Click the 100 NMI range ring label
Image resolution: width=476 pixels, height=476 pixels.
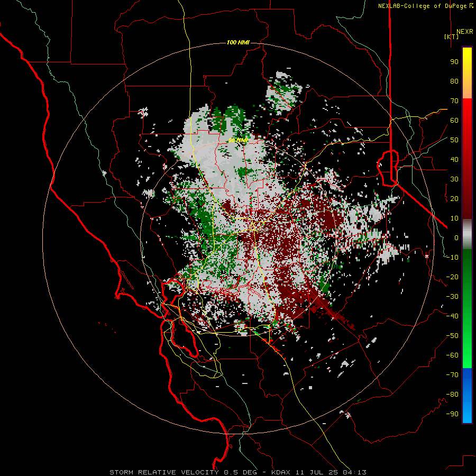(238, 42)
